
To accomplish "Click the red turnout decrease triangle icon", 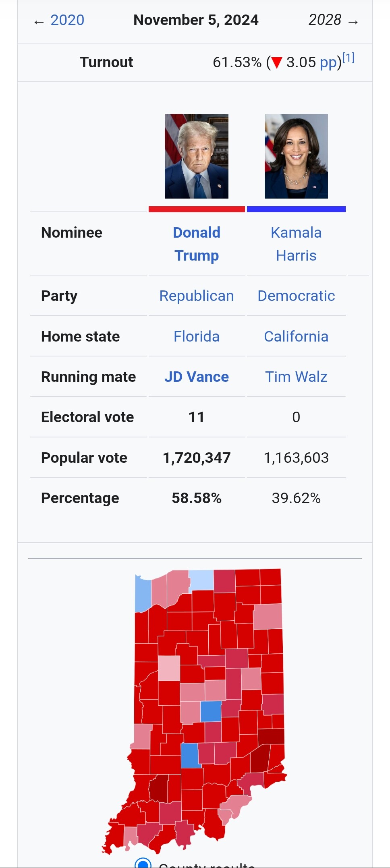I will (x=276, y=63).
